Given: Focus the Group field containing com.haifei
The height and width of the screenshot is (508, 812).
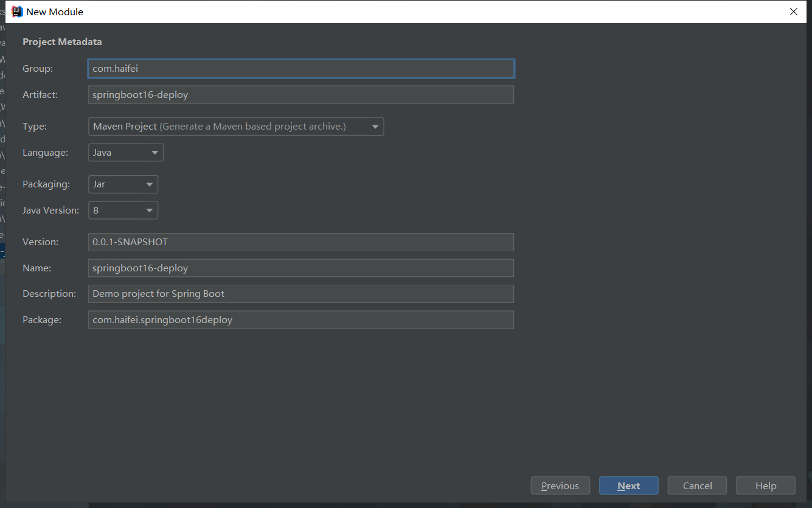Looking at the screenshot, I should click(300, 69).
